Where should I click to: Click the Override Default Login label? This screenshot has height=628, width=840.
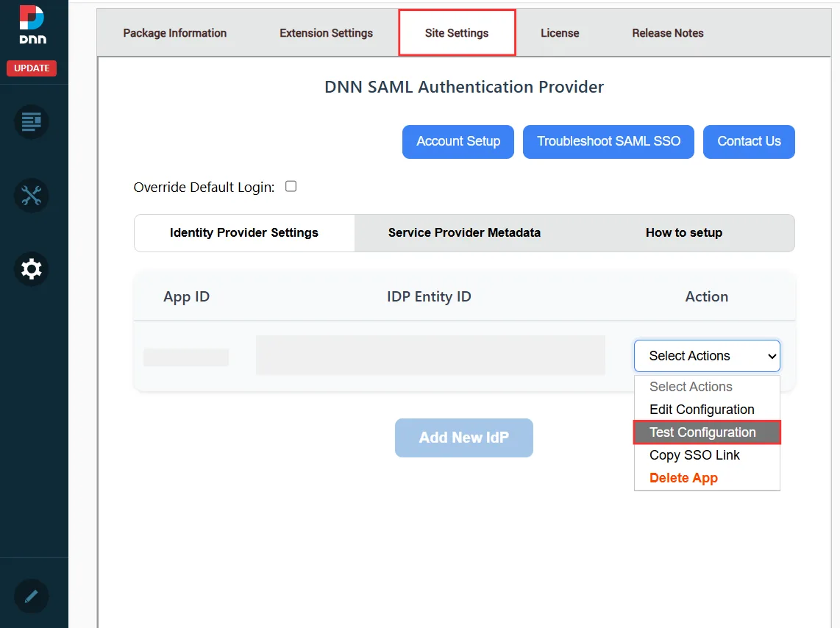click(x=204, y=188)
